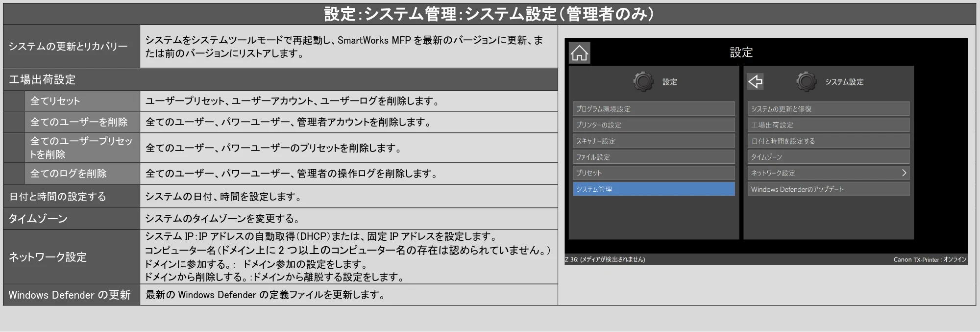This screenshot has width=980, height=332.
Task: Select 工場出荷設定 button in system settings
Action: coord(829,125)
